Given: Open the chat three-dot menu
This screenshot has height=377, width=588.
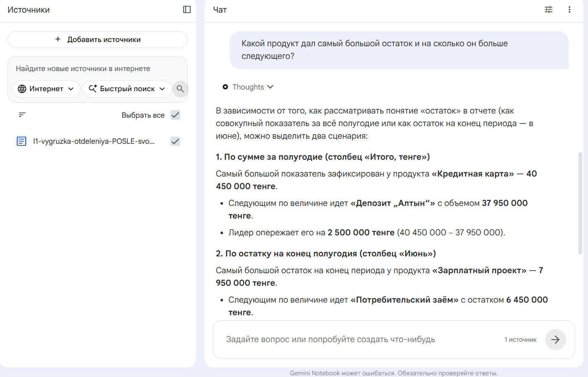Looking at the screenshot, I should click(570, 10).
